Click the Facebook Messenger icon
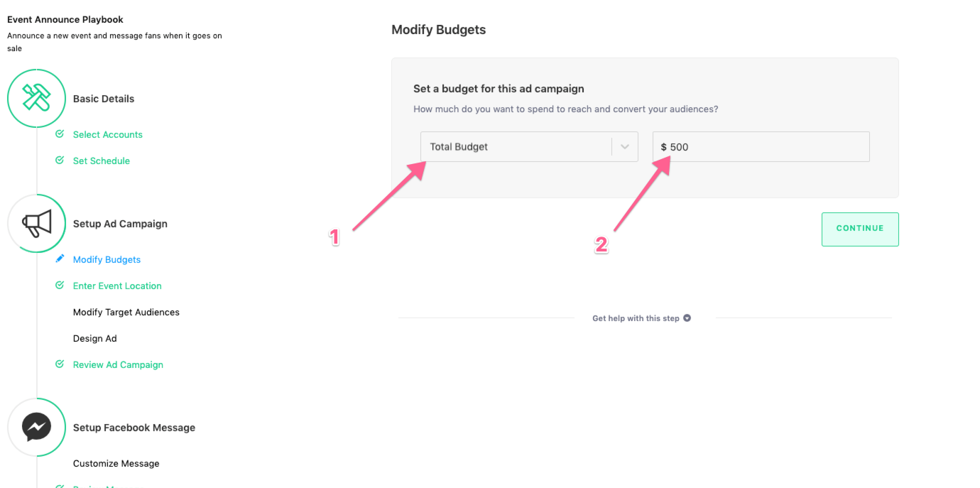Viewport: 980px width, 488px height. click(x=36, y=427)
